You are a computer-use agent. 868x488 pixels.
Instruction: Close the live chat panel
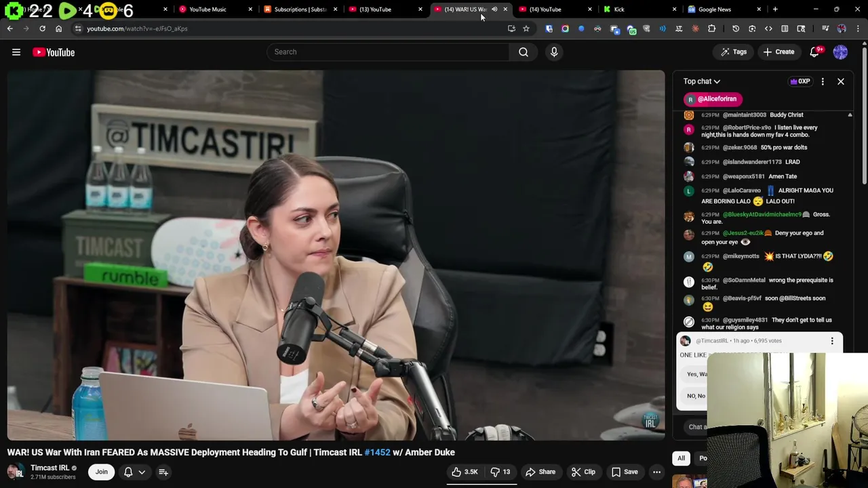(840, 81)
